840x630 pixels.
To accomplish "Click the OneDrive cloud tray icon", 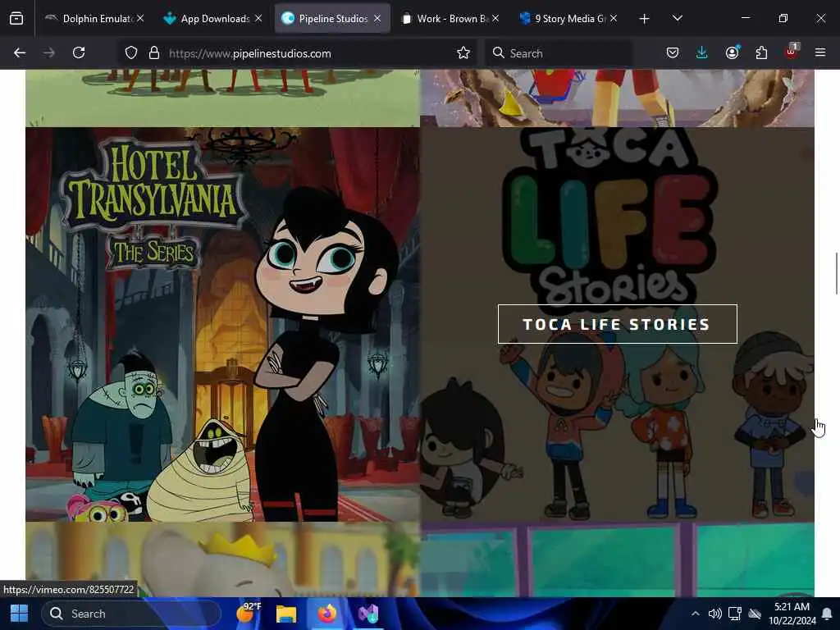I will 755,614.
